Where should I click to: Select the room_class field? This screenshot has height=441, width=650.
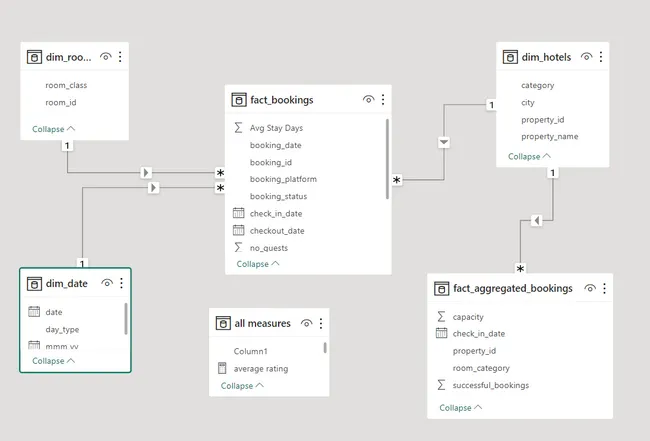pyautogui.click(x=66, y=85)
